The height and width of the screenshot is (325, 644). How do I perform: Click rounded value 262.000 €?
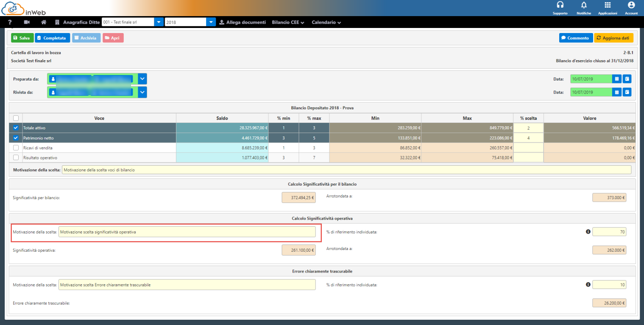click(x=609, y=250)
